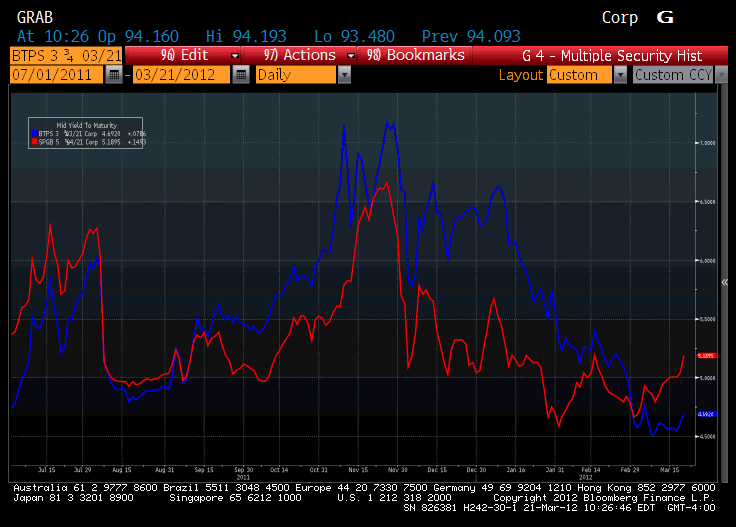The height and width of the screenshot is (527, 736).
Task: Click the Op 94.160 quote value
Action: click(138, 36)
